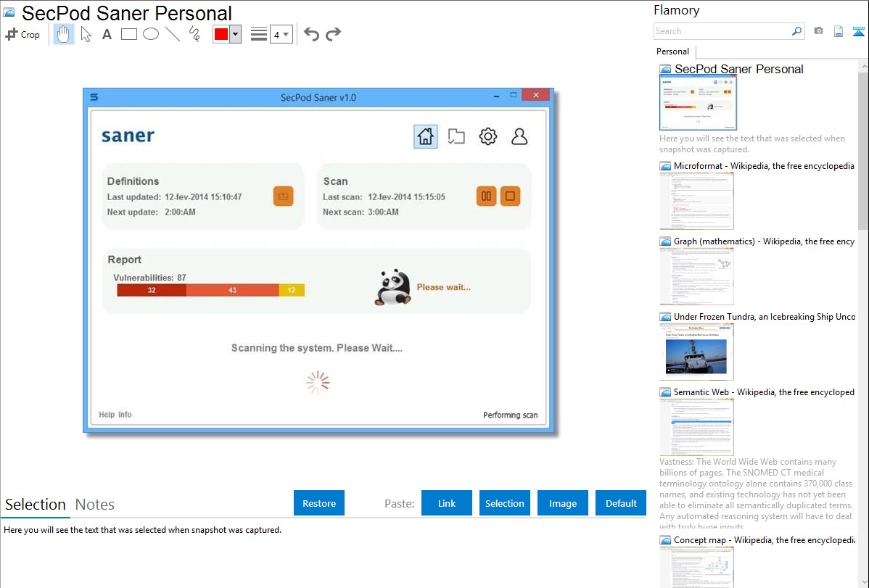The image size is (869, 588).
Task: Click the search magnifier icon
Action: coord(797,31)
